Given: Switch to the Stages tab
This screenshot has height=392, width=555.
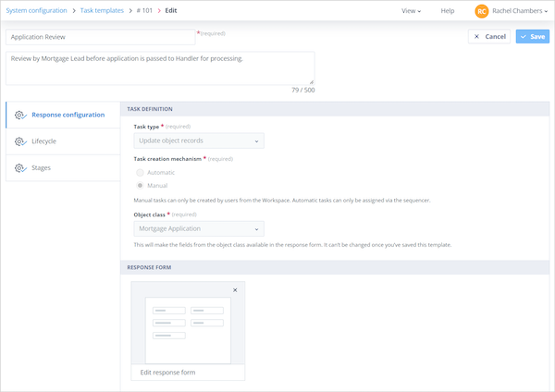Looking at the screenshot, I should 63,168.
